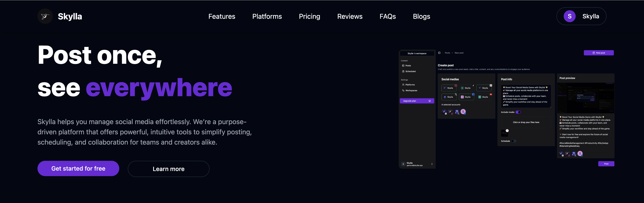Click the X avatar under 4 selected accounts
644x203 pixels.
457,112
